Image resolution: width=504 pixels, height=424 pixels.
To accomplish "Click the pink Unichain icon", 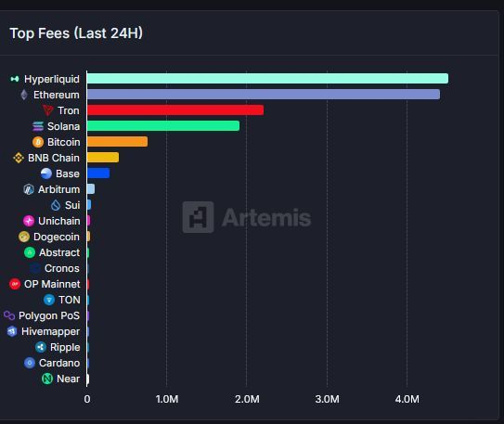I will coord(29,221).
